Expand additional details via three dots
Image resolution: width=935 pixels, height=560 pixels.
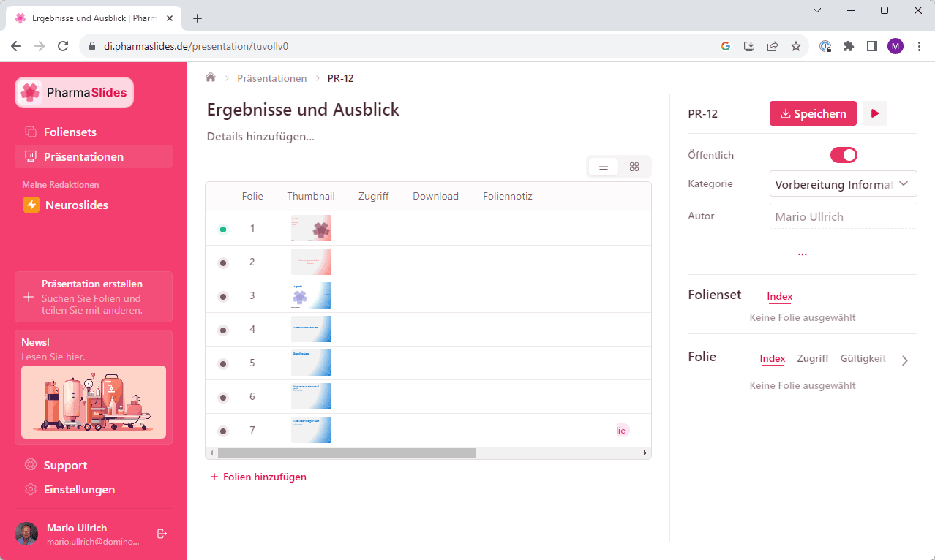[x=802, y=254]
